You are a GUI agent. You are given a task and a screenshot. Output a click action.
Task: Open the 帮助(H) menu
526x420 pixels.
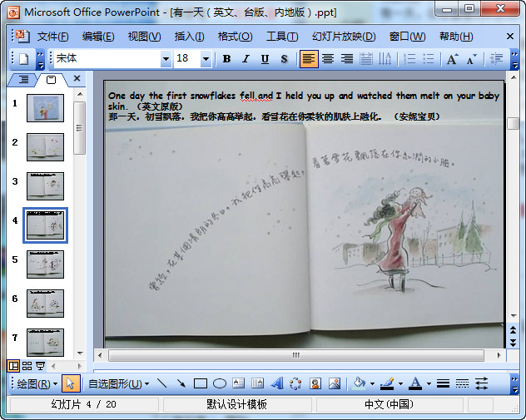click(x=456, y=37)
